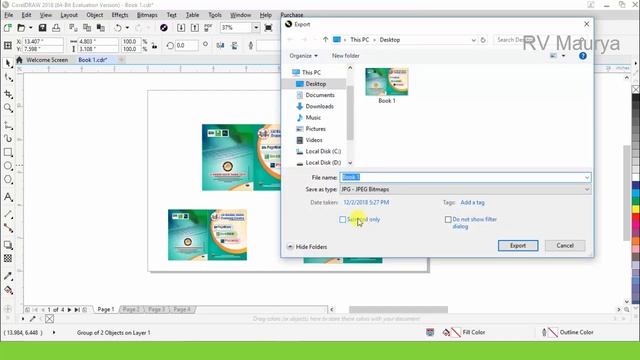Open the Layout menu

(69, 15)
